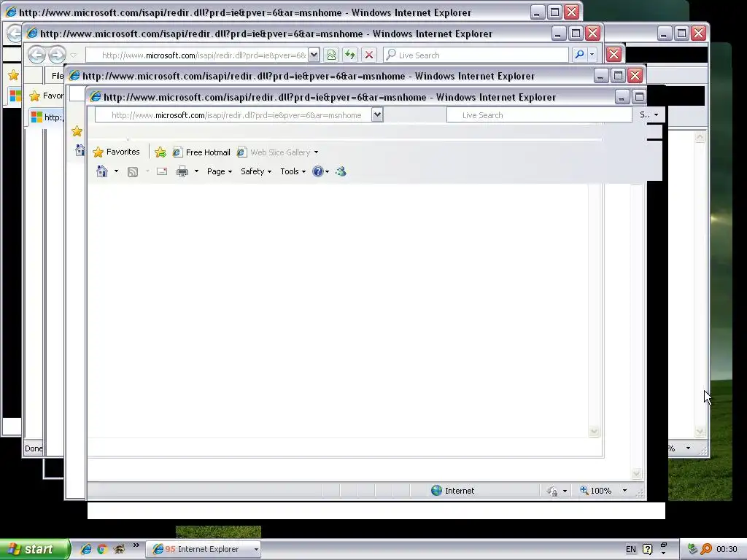Click the Safely Remove Hardware tray icon
Screen dimensions: 747x560
point(692,549)
